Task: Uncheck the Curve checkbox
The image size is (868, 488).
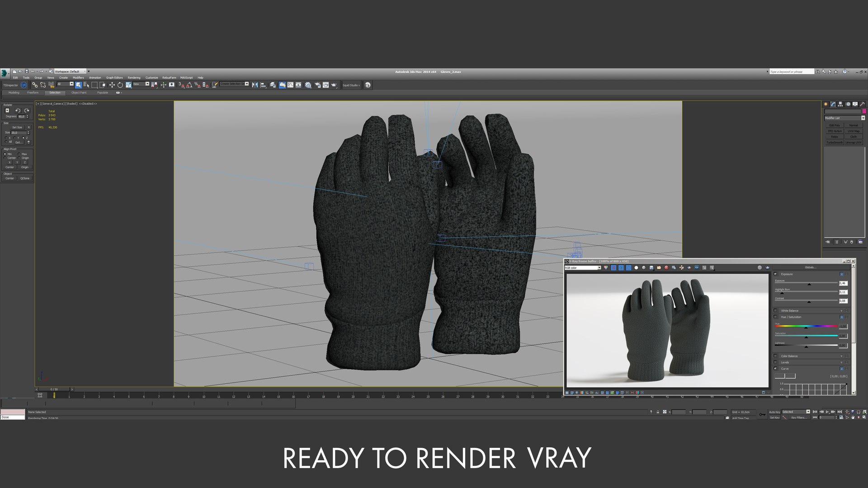Action: 775,368
